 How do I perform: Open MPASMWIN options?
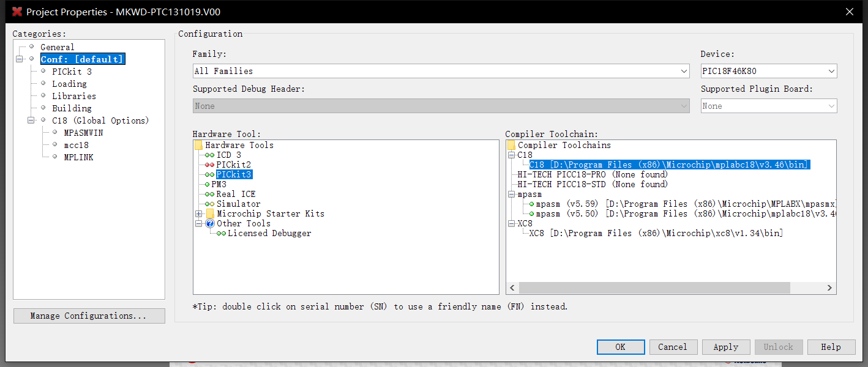click(83, 133)
